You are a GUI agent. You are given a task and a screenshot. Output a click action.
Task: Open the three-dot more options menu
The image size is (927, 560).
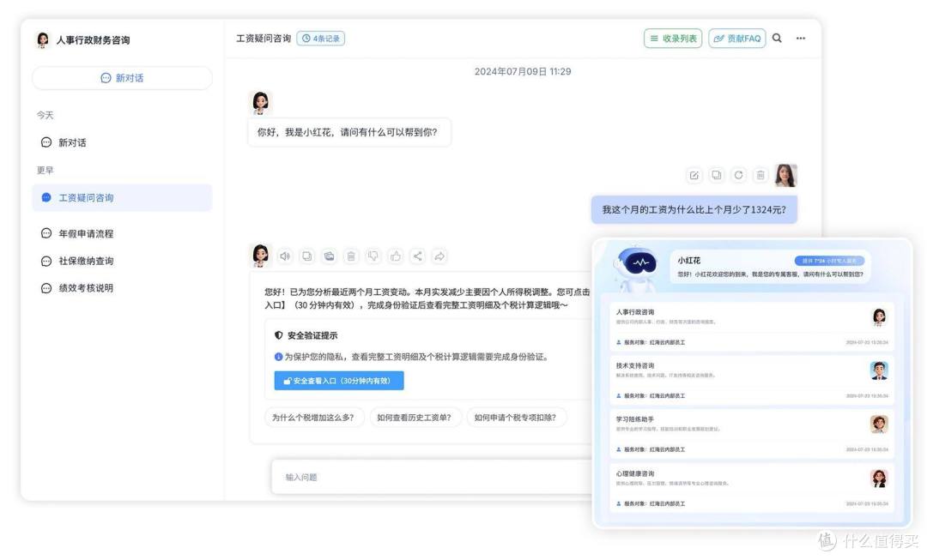(801, 38)
